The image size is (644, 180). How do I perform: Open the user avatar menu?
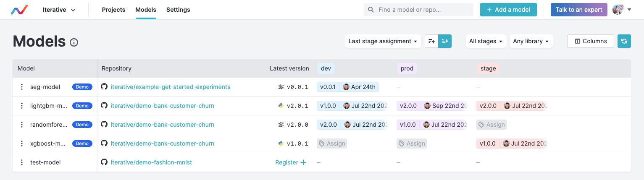click(622, 10)
